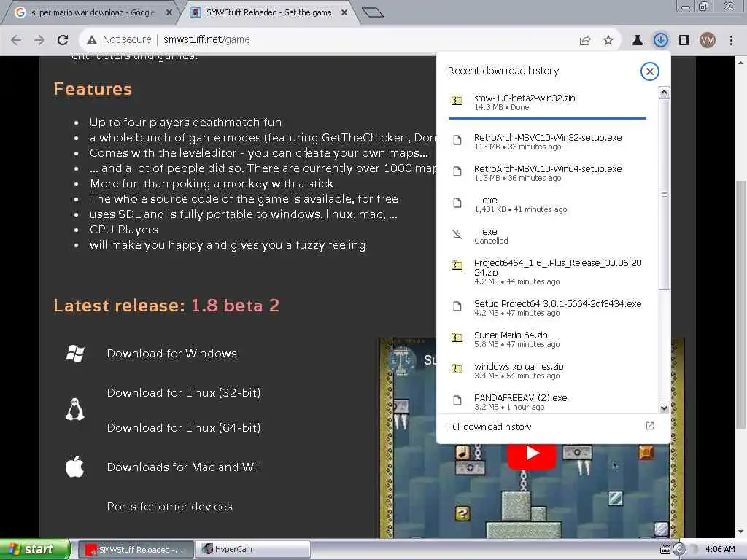
Task: Open the 1,481 KB .exe download entry
Action: point(547,204)
